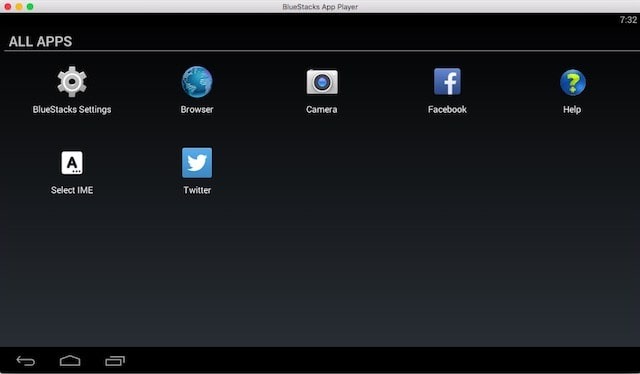Viewport: 640px width, 374px height.
Task: Tap the Android home button
Action: point(70,361)
